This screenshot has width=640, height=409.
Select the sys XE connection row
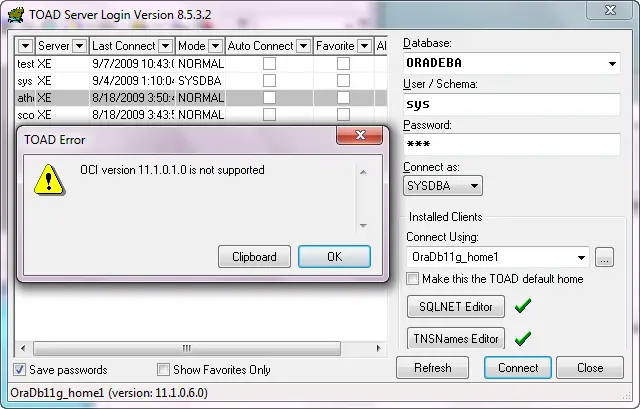(x=201, y=81)
